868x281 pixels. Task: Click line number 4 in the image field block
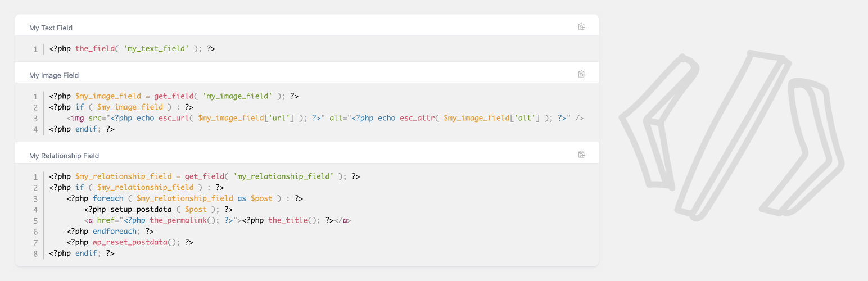coord(35,129)
